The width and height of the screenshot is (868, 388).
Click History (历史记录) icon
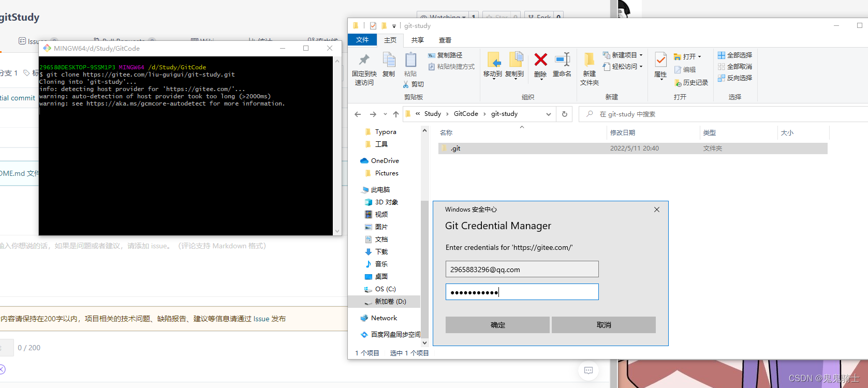coord(678,83)
